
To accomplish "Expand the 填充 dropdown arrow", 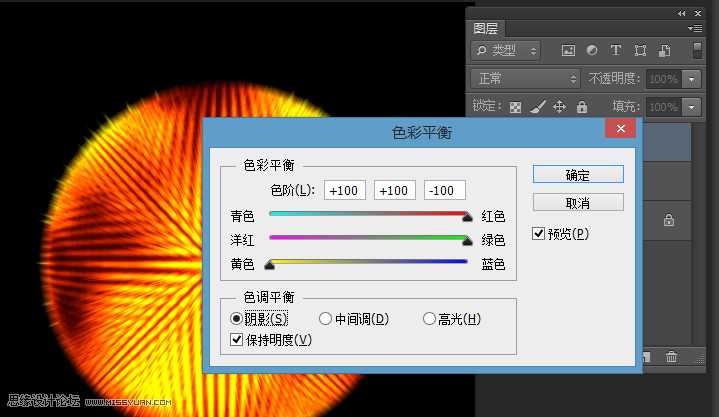I will (691, 107).
